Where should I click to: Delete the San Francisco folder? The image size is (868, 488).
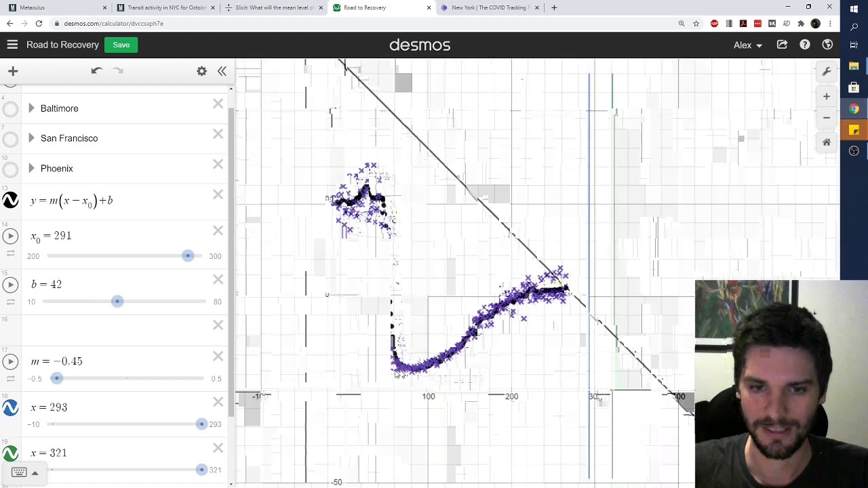point(218,134)
